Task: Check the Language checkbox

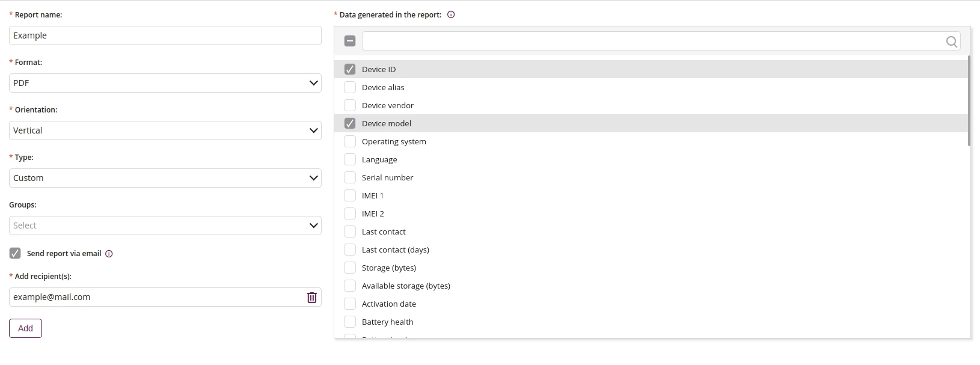Action: pos(350,159)
